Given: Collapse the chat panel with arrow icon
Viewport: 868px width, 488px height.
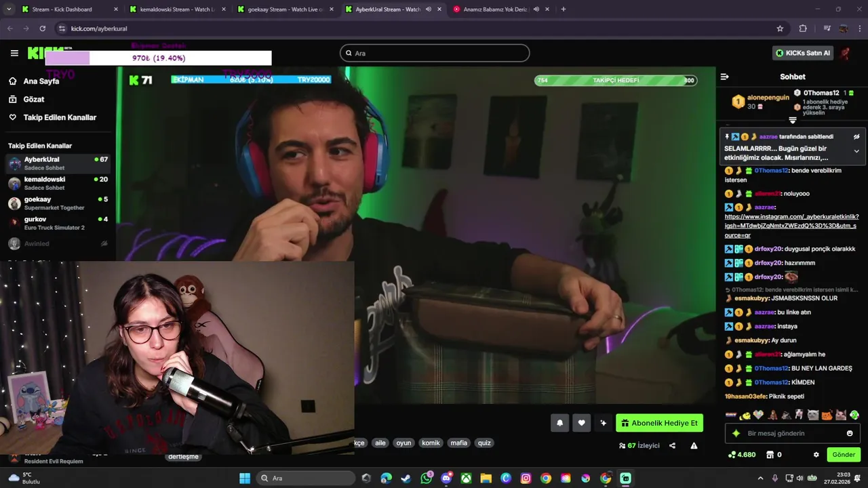Looking at the screenshot, I should point(724,77).
